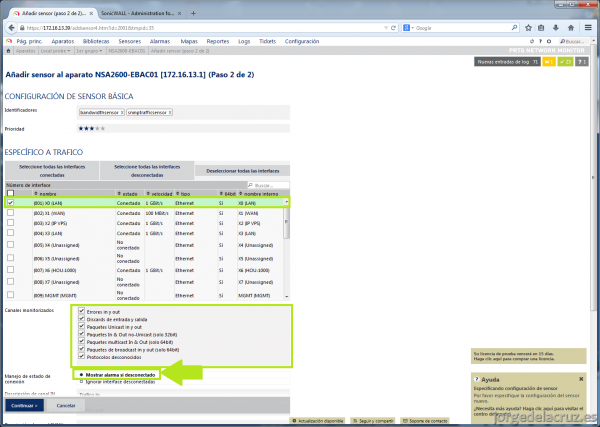Check the (007) X6 (HOU-1000) interface checkbox
This screenshot has height=427, width=600.
(10, 270)
